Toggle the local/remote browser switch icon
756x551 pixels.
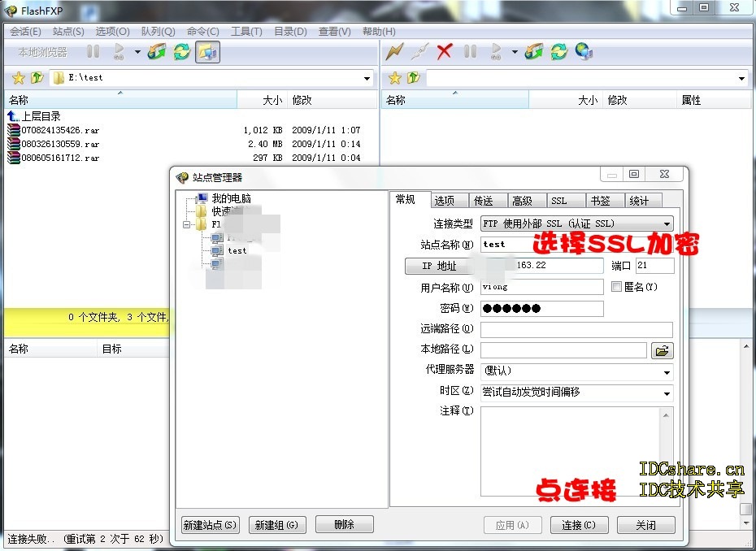coord(208,51)
